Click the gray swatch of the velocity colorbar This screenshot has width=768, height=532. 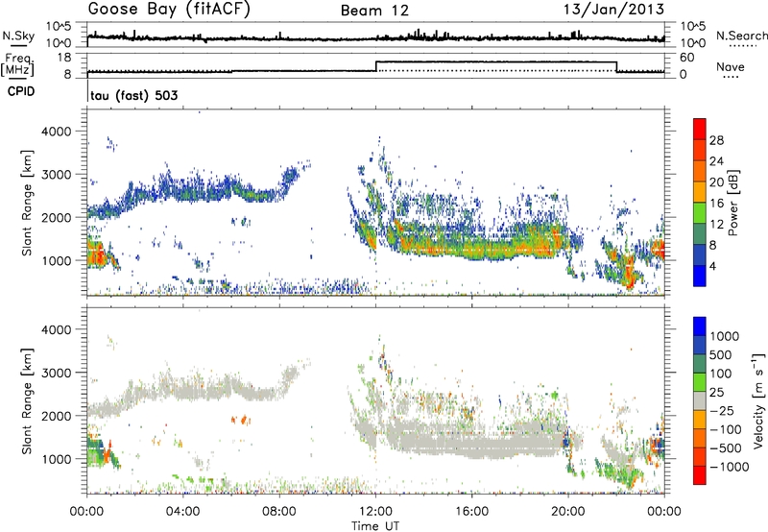click(700, 400)
